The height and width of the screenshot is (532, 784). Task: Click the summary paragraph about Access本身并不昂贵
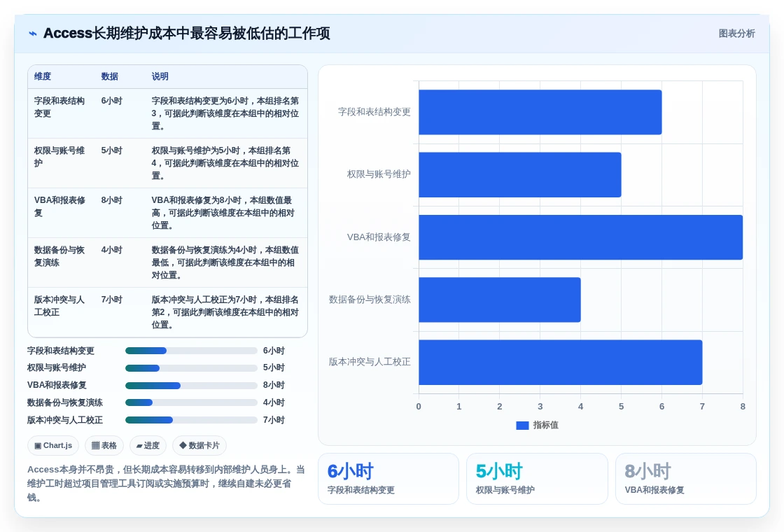tap(166, 484)
